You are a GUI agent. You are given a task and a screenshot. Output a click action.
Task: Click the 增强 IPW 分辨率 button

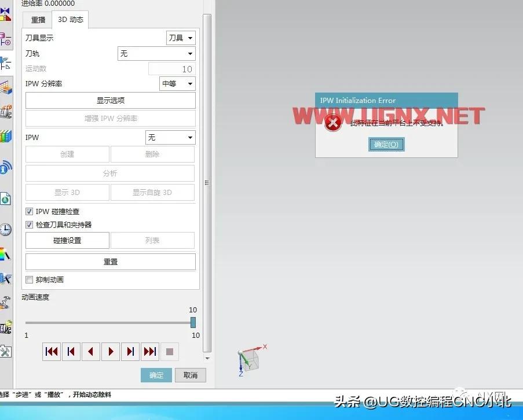click(x=111, y=118)
